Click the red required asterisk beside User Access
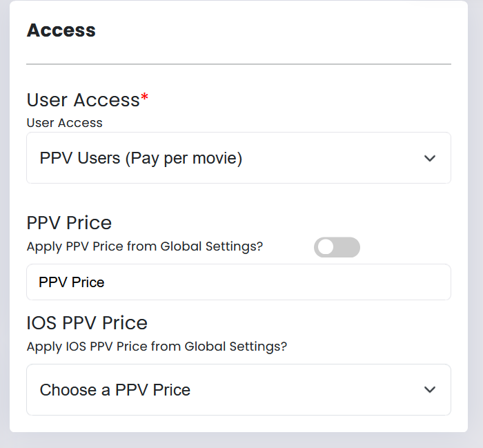The width and height of the screenshot is (483, 448). pos(145,99)
